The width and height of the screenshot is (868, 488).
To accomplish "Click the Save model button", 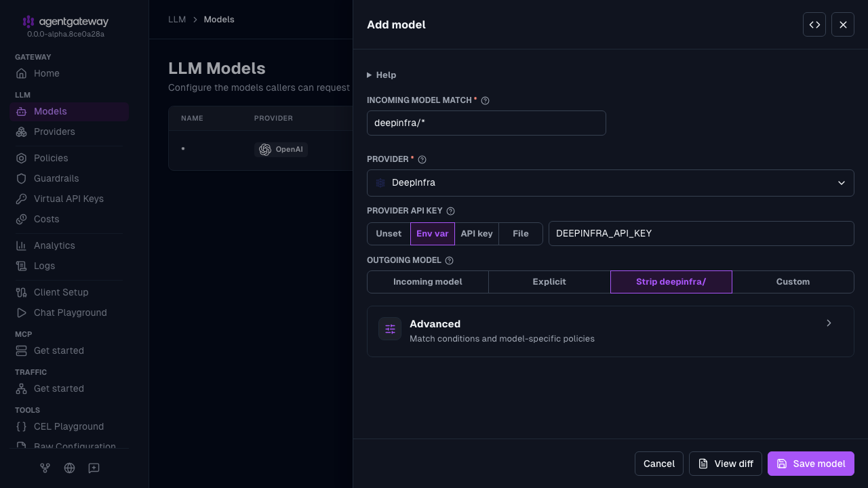I will pyautogui.click(x=811, y=464).
